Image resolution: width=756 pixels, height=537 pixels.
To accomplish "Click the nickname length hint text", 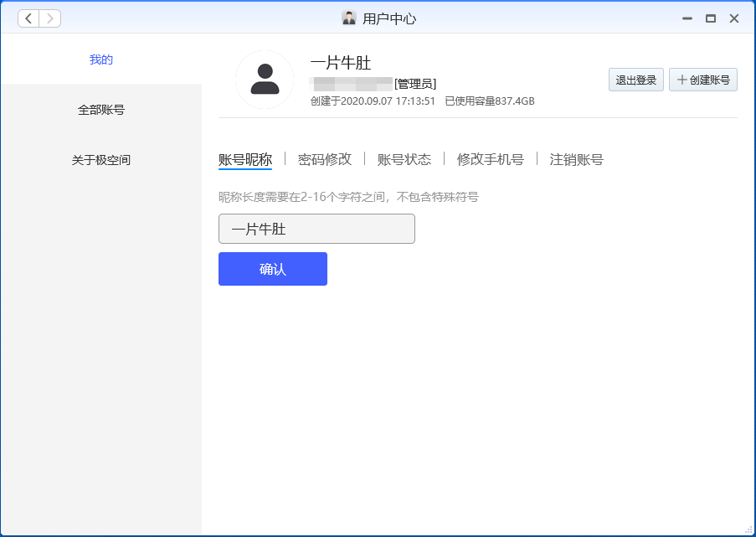I will [x=348, y=197].
